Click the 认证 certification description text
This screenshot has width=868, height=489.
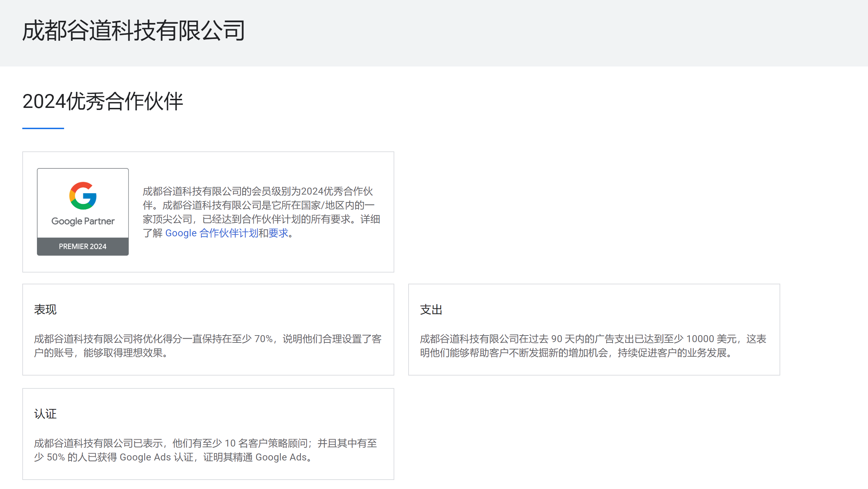(x=206, y=450)
